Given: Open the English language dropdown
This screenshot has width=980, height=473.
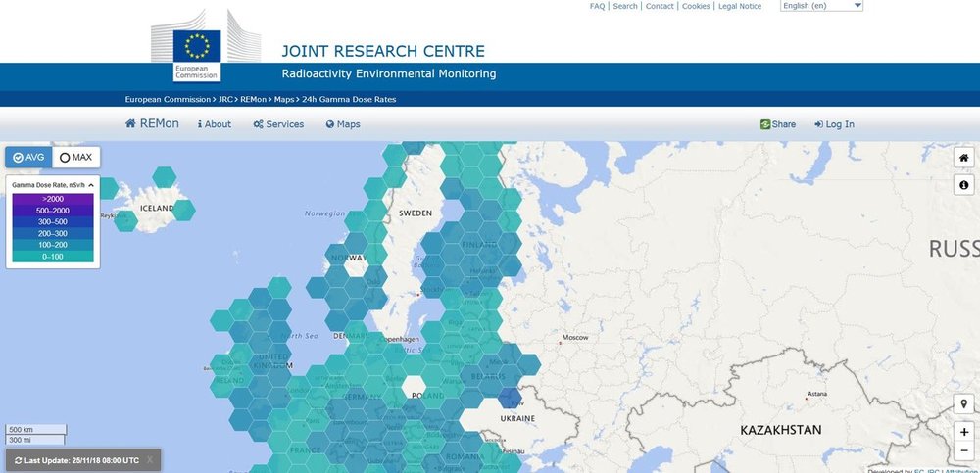Looking at the screenshot, I should coord(821,6).
